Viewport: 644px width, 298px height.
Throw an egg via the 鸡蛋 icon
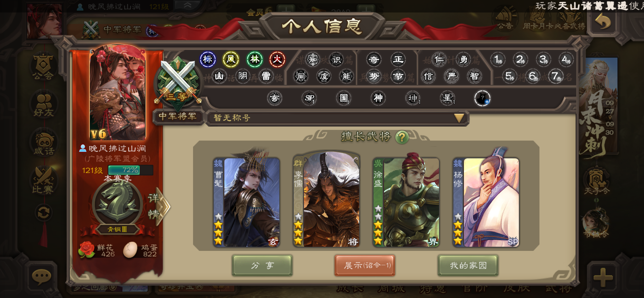point(131,250)
